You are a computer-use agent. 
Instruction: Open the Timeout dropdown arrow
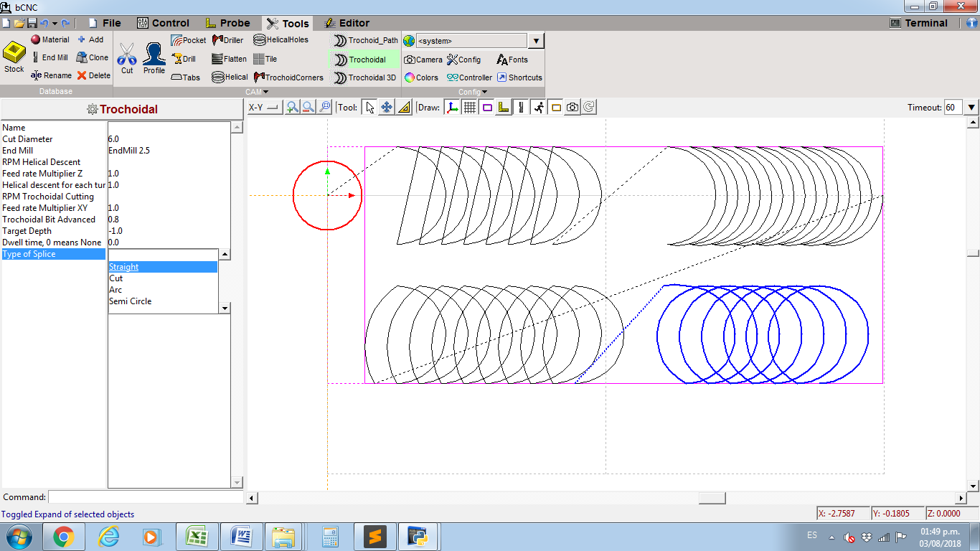(971, 108)
